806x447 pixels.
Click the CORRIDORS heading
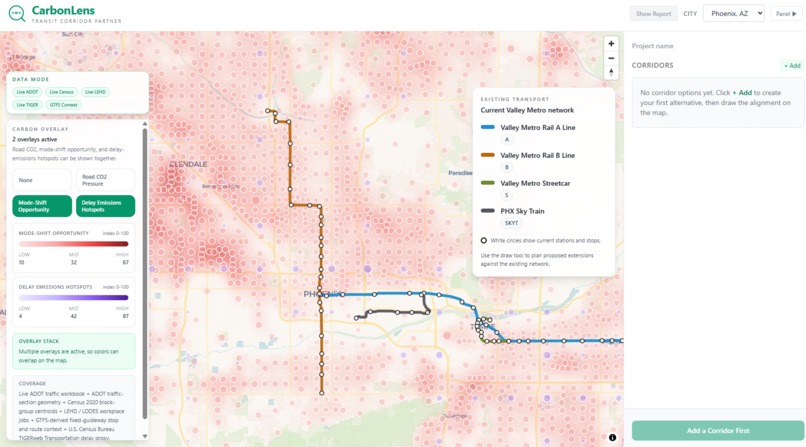652,65
